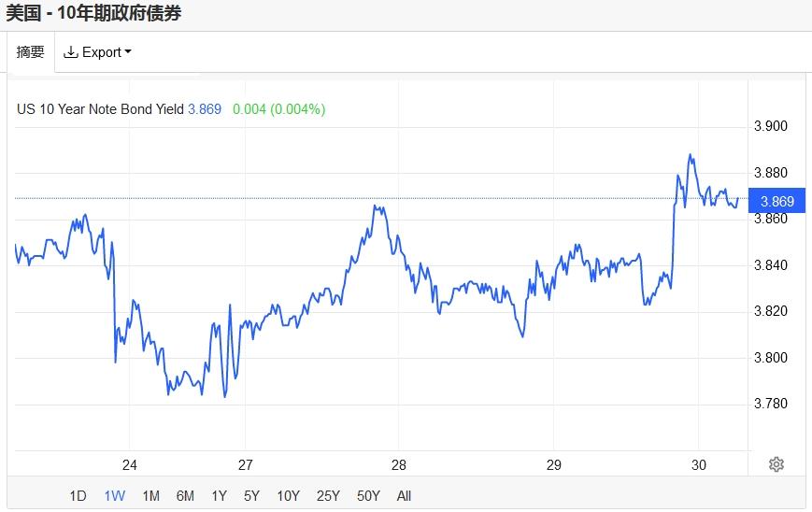Select the 1D time range
Screen dimensions: 812x512
[78, 496]
